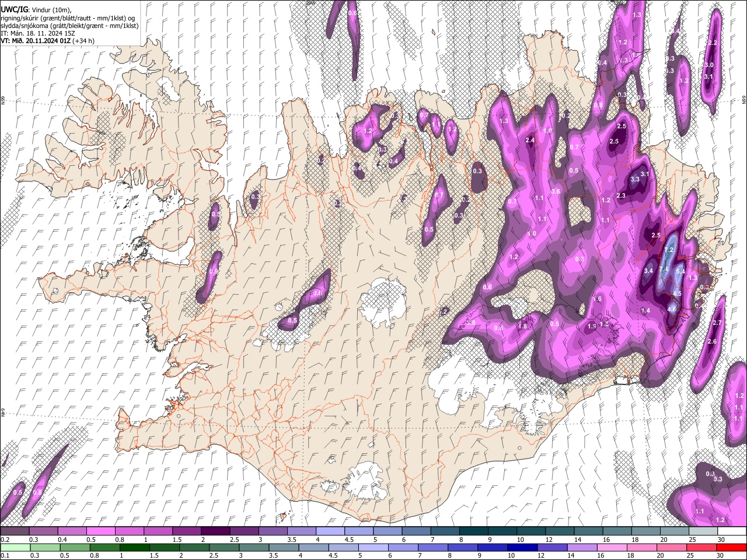Click the 'VT: Mið. 20.11.2024 01Z (+34 h)' line
Image resolution: width=747 pixels, height=560 pixels.
point(47,41)
